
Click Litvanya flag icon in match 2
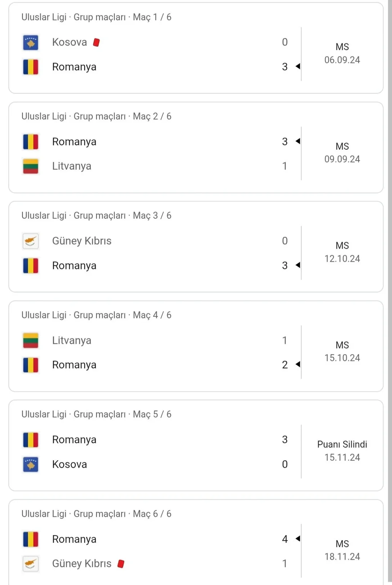[31, 166]
